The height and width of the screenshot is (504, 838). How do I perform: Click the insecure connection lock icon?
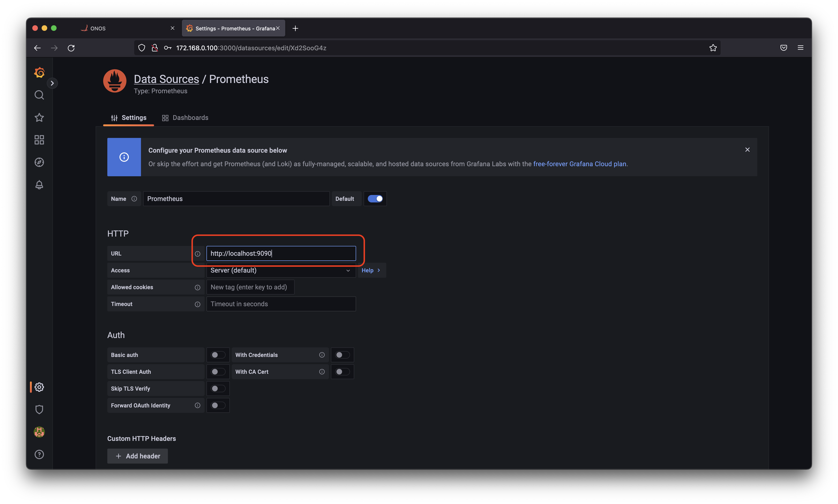pos(155,48)
